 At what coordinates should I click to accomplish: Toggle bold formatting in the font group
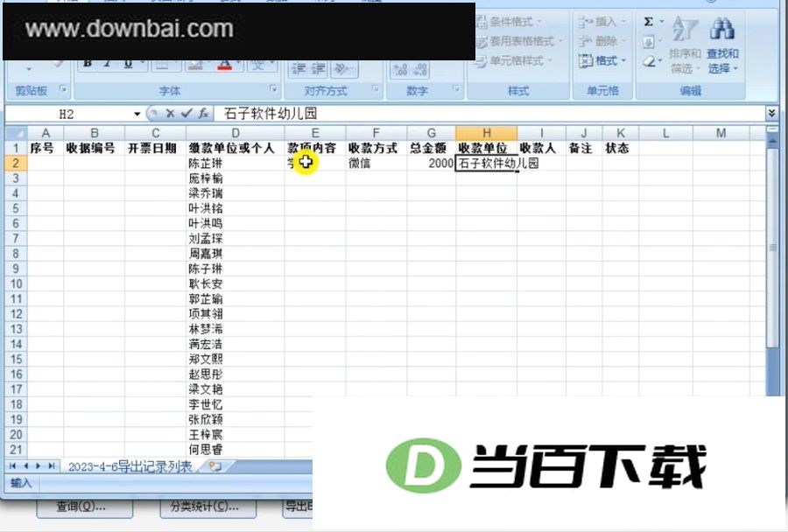[88, 64]
